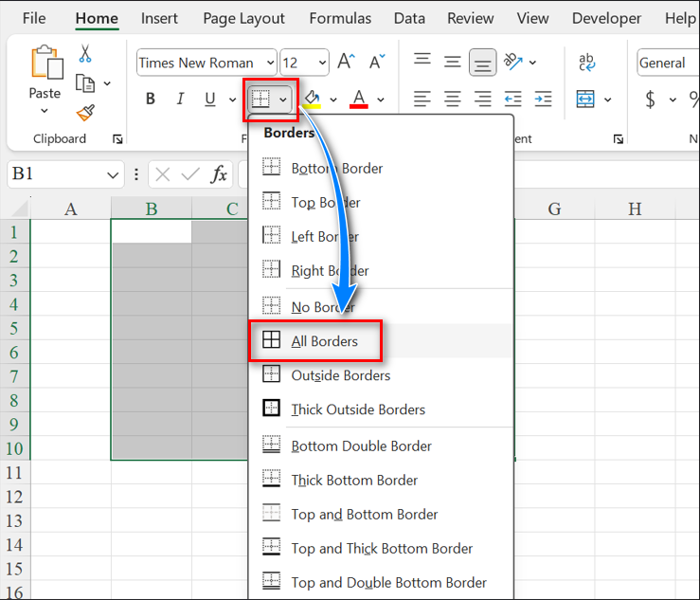
Task: Click the Increase Indent icon
Action: [543, 100]
